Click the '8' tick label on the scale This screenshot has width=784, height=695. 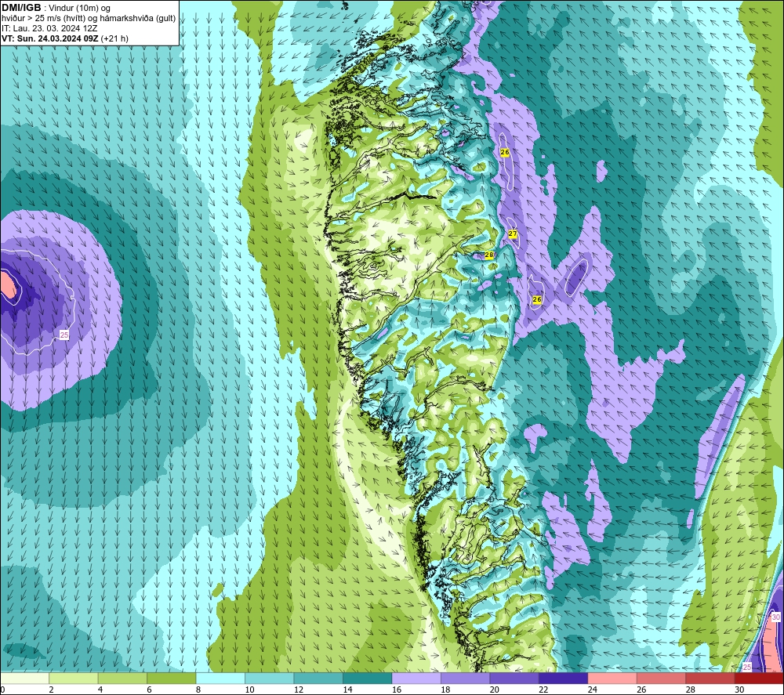coord(198,690)
